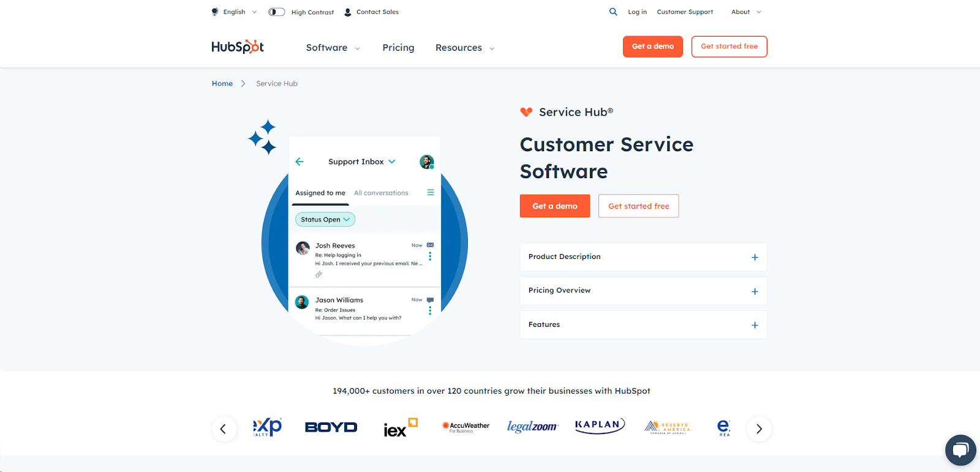Open the Pricing menu item

[398, 48]
